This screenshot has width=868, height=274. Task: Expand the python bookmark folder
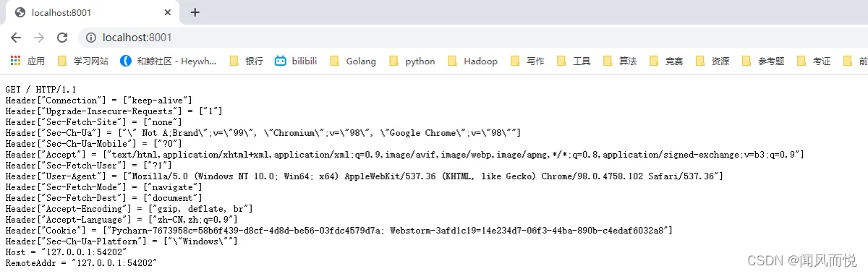pos(412,61)
